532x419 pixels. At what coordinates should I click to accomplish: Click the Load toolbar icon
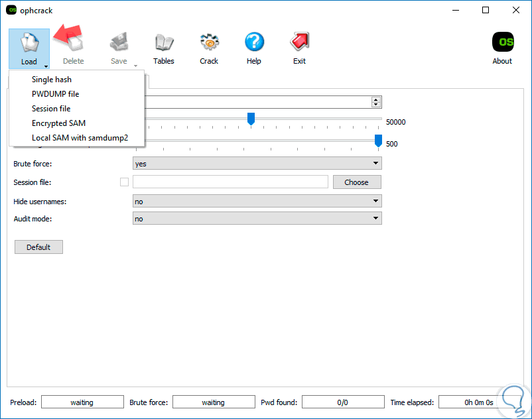coord(29,43)
